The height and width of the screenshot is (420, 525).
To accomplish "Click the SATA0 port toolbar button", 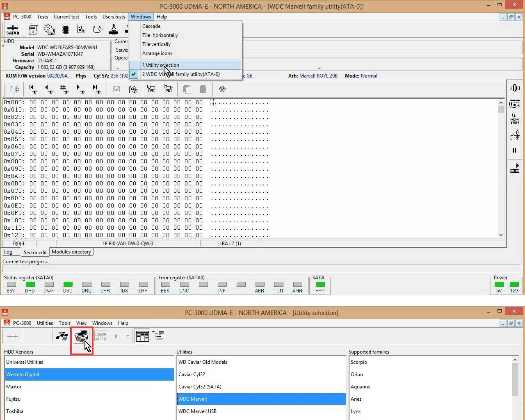I will click(x=12, y=30).
